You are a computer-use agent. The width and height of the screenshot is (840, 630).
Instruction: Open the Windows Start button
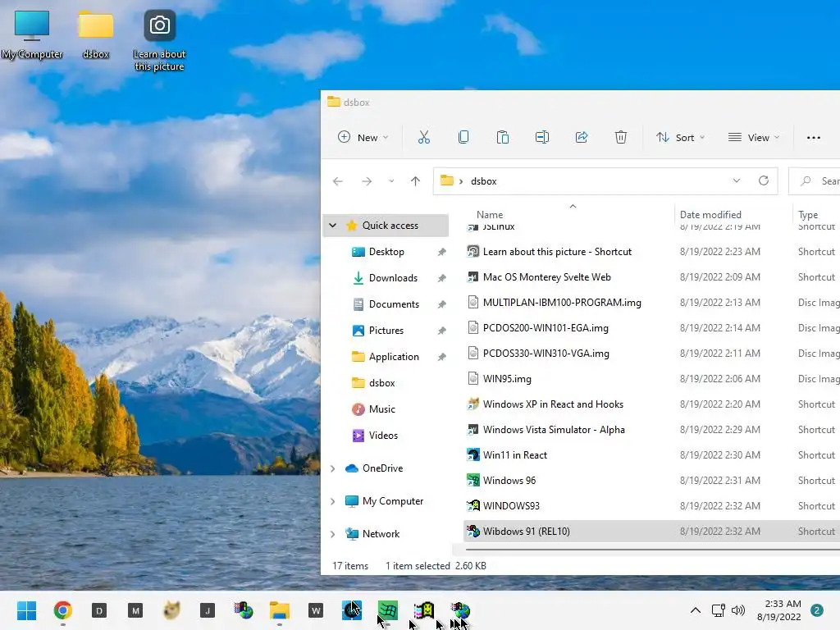point(26,610)
